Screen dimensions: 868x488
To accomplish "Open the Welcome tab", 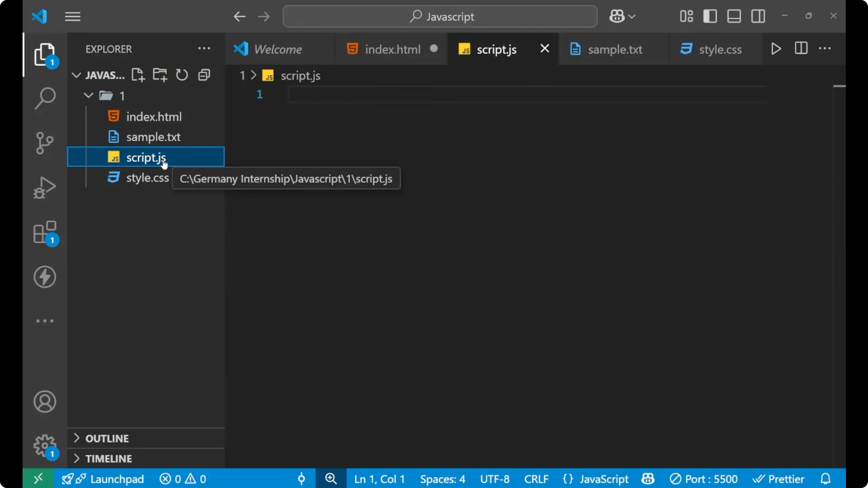I will click(277, 49).
